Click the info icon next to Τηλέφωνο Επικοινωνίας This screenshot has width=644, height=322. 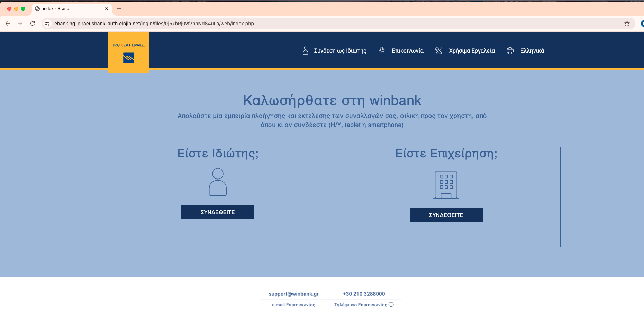click(x=391, y=304)
